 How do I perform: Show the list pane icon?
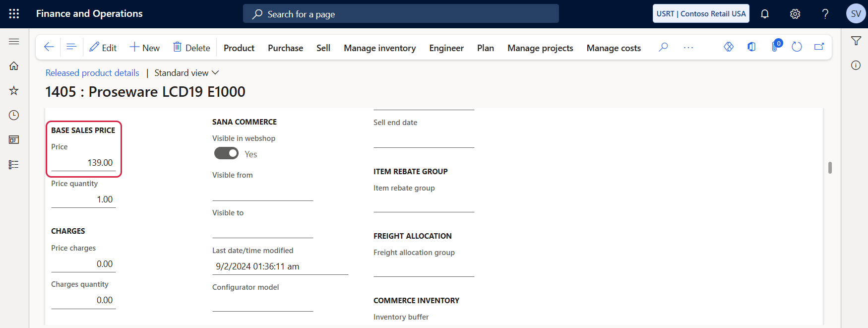(x=71, y=47)
